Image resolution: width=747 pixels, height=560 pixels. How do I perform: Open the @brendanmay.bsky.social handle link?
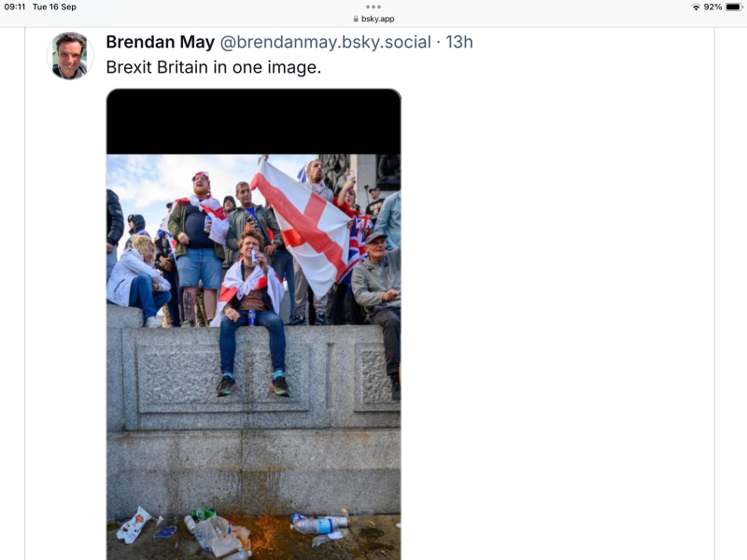[x=325, y=42]
